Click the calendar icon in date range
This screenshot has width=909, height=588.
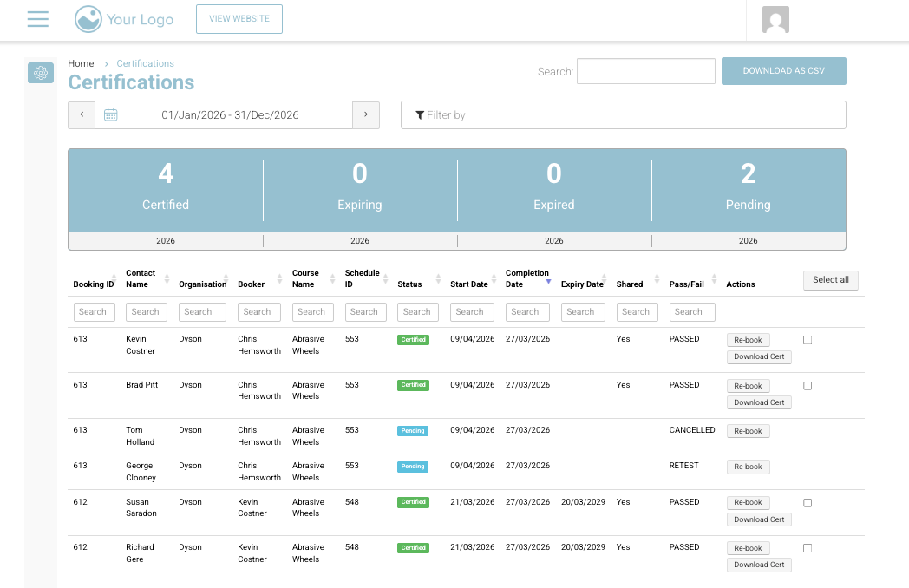pos(111,115)
